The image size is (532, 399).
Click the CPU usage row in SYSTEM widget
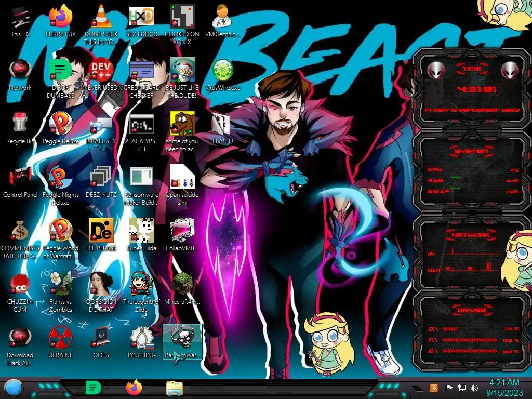tap(474, 170)
